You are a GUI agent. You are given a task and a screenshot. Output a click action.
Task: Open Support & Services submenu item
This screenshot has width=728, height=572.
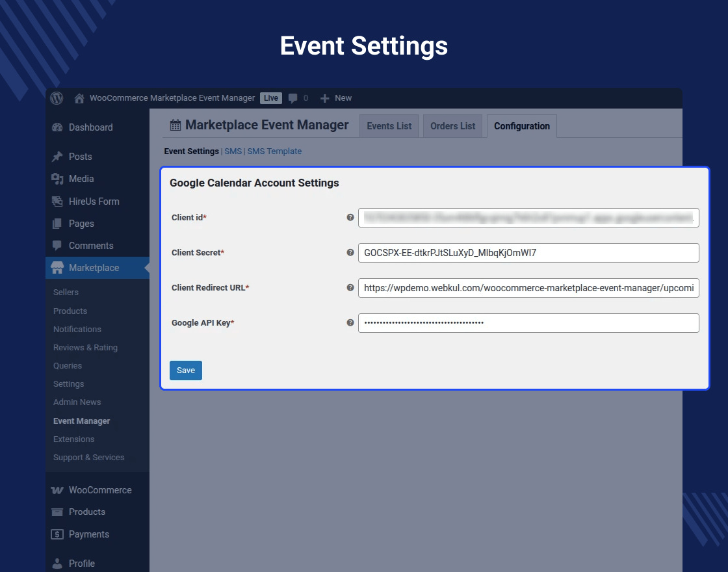88,458
